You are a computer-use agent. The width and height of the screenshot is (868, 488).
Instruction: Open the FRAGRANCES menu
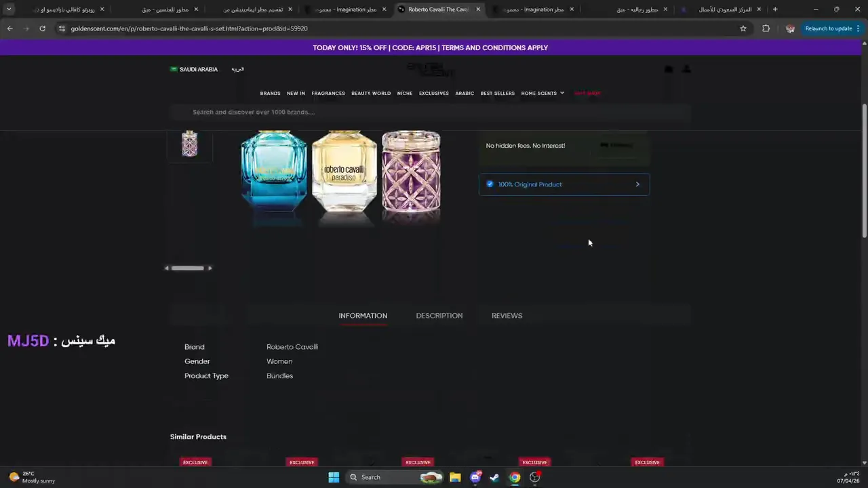click(328, 93)
